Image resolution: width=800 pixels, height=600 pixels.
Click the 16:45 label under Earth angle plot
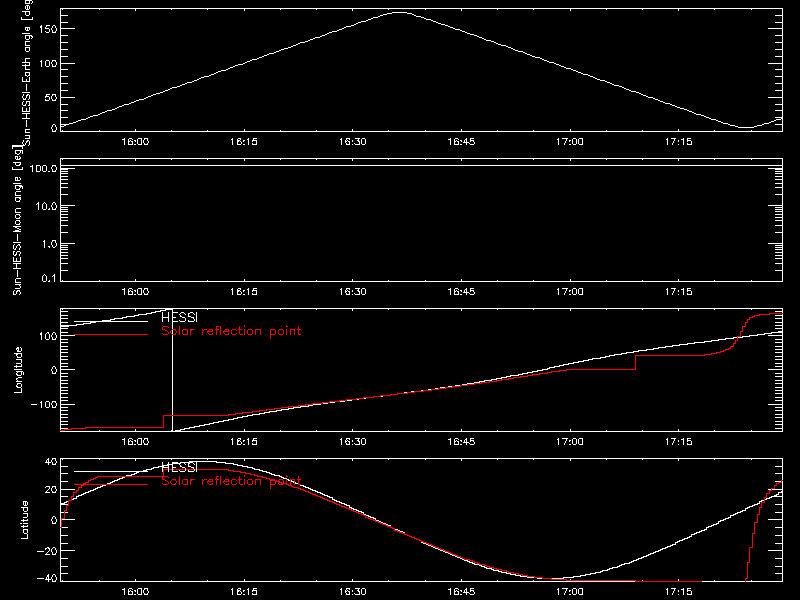click(x=461, y=142)
